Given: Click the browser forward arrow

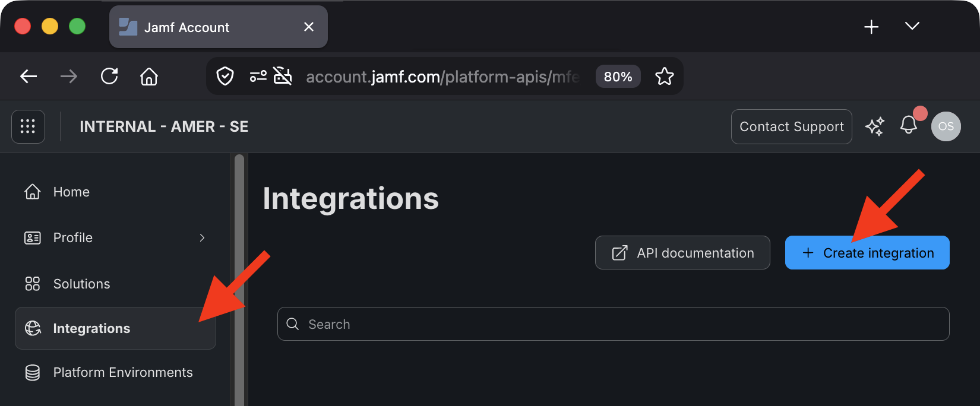Looking at the screenshot, I should click(x=69, y=77).
